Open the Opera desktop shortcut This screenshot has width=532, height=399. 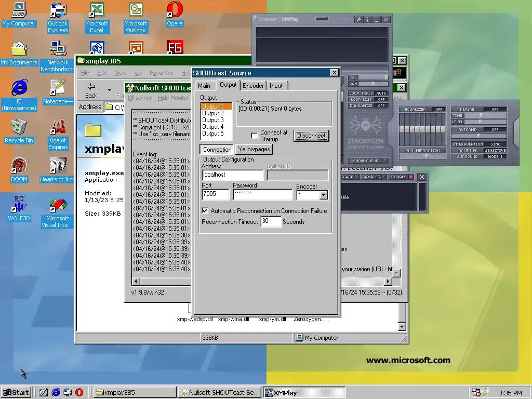[175, 14]
